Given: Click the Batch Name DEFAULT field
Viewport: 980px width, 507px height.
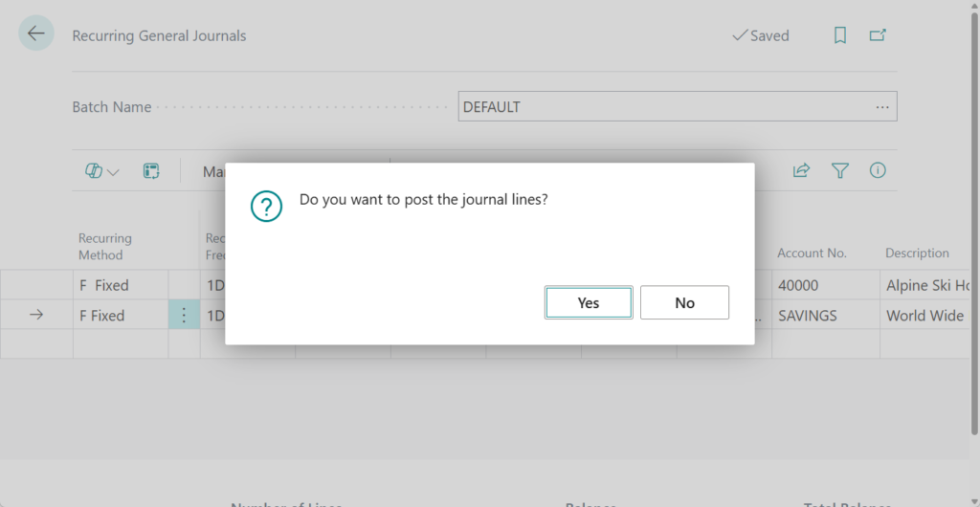Looking at the screenshot, I should [660, 107].
